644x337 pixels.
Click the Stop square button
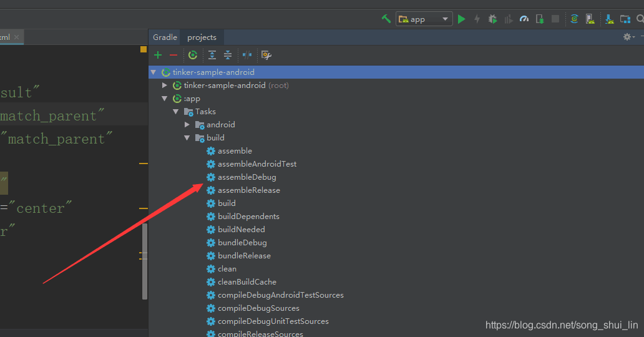[555, 19]
